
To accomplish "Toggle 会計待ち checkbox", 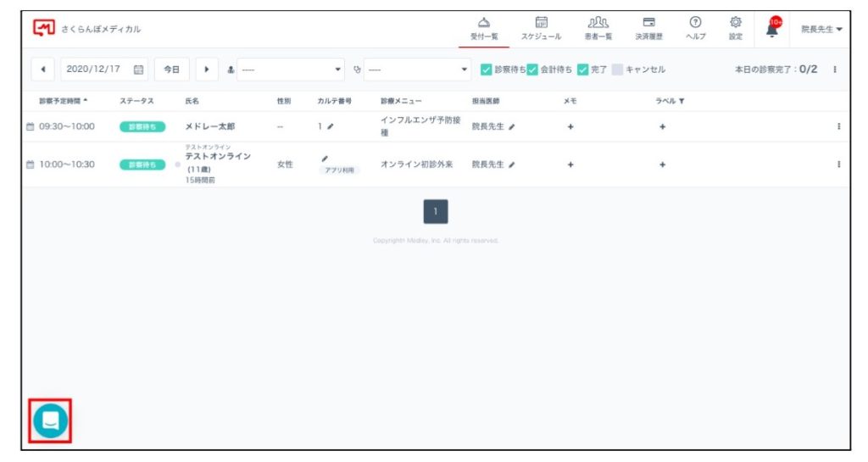I will point(532,70).
